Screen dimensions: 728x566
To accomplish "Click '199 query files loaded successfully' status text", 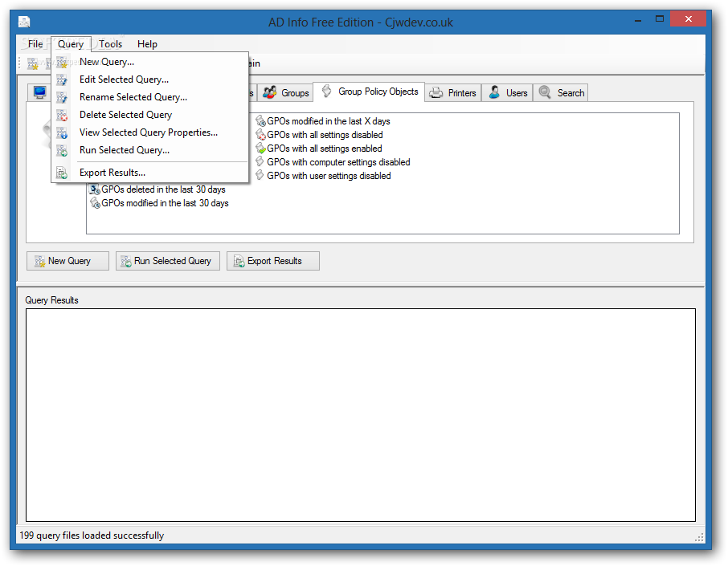I will pyautogui.click(x=92, y=535).
